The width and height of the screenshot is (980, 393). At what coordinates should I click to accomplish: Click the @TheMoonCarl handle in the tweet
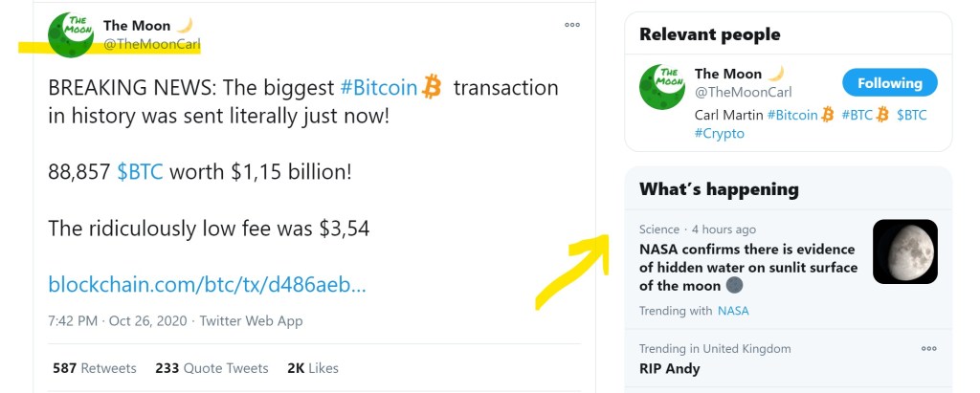151,44
